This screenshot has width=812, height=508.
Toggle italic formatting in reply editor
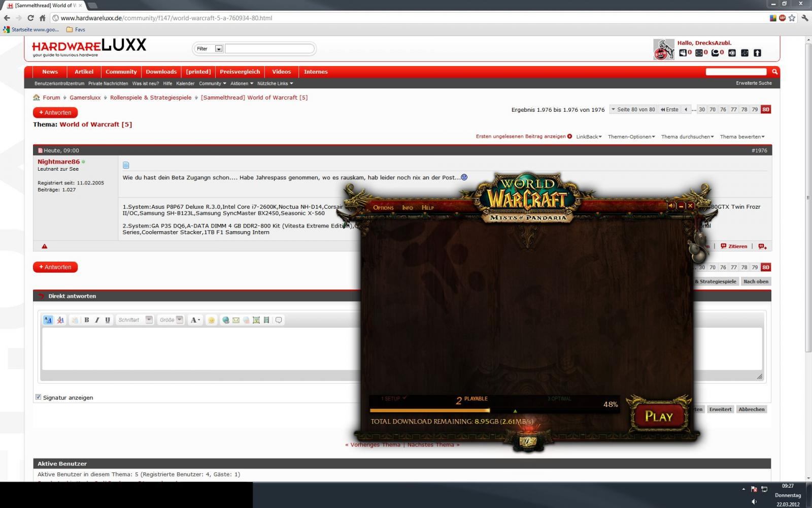(x=97, y=320)
